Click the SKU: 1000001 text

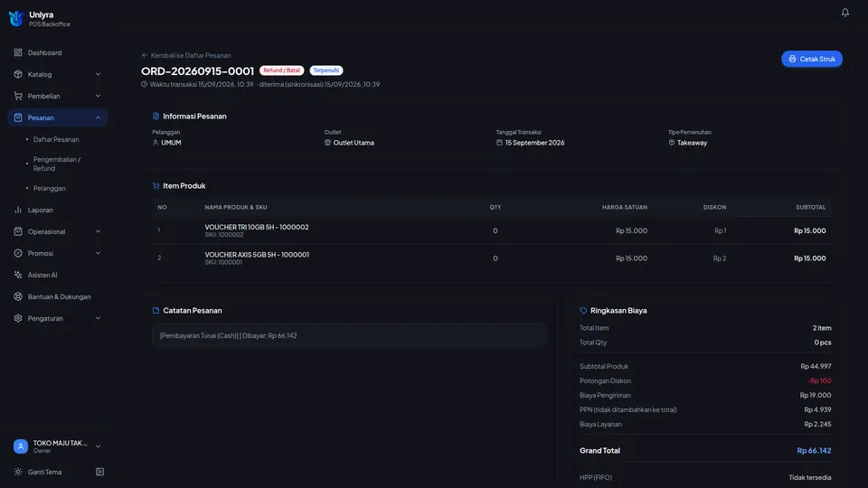coord(223,262)
